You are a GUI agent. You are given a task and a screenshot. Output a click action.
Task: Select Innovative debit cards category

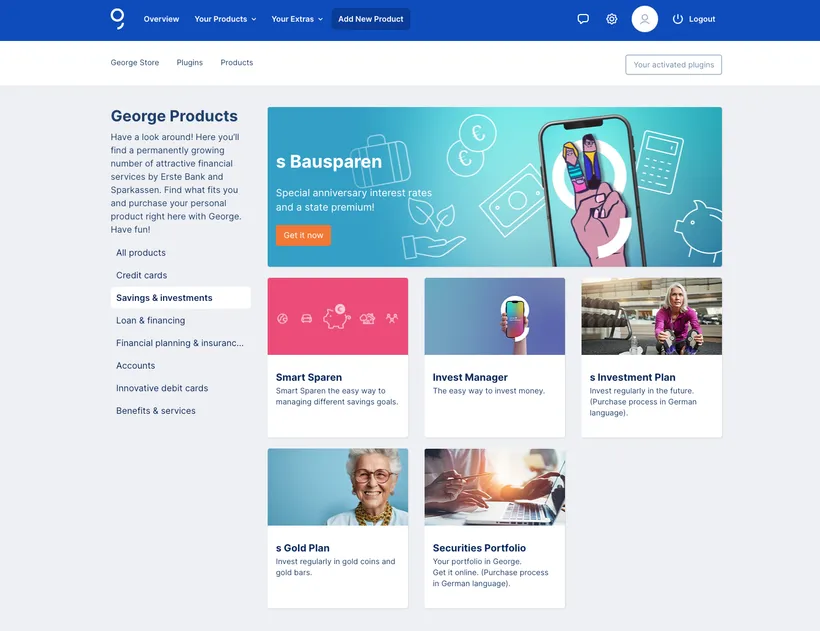pos(162,388)
